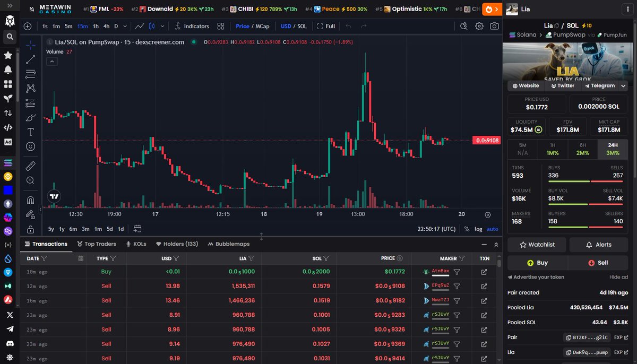Filter by maker AtnBax row
This screenshot has width=637, height=364.
(457, 272)
